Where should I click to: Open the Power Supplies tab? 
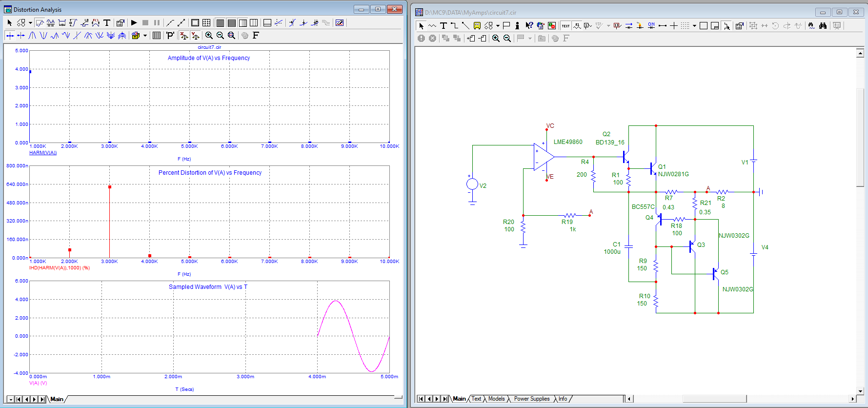(x=531, y=399)
